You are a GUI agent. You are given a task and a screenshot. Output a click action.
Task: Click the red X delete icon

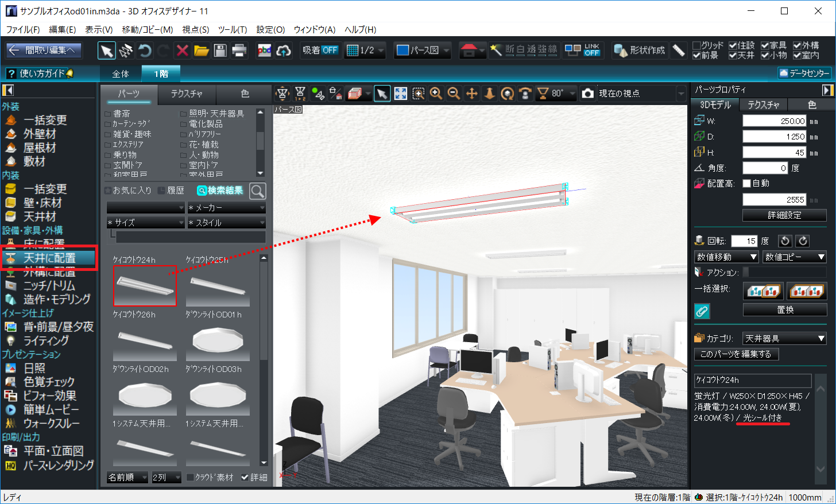[x=182, y=51]
